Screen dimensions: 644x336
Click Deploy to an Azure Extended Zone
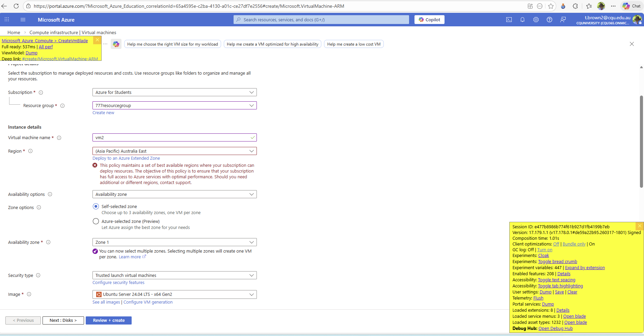point(126,158)
